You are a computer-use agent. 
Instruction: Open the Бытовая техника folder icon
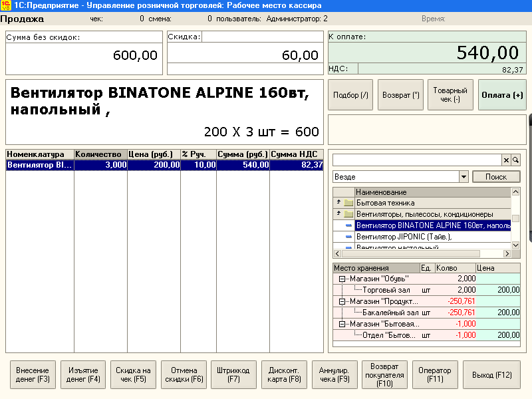point(348,203)
